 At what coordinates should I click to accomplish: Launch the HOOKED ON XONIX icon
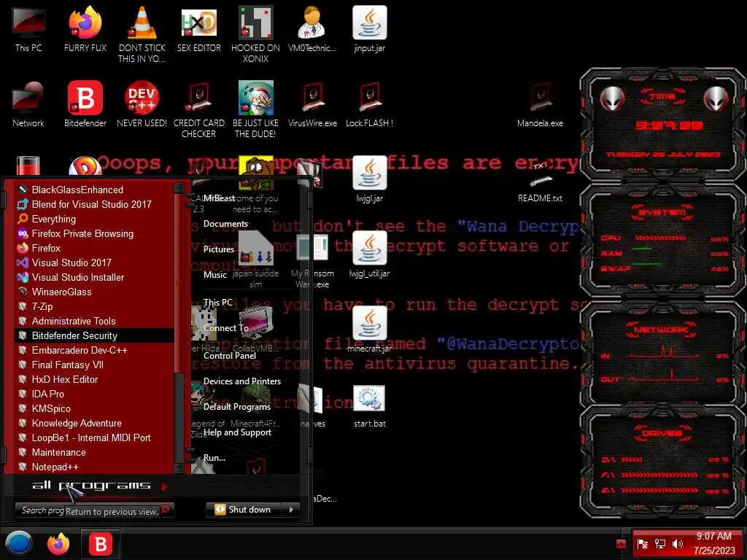(255, 34)
